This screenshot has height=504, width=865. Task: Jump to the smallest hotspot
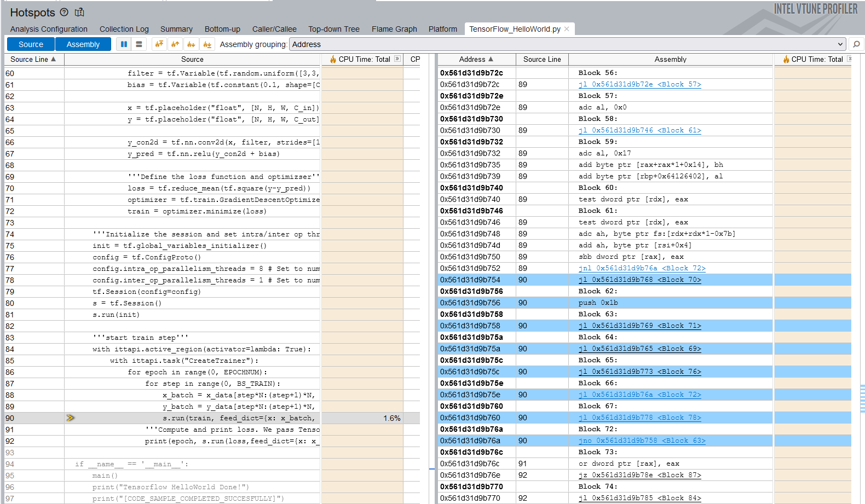(207, 44)
